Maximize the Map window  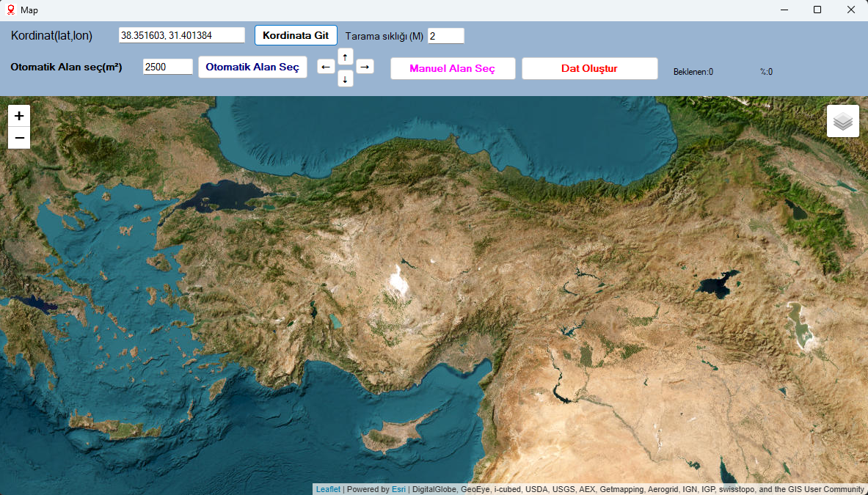[x=817, y=10]
